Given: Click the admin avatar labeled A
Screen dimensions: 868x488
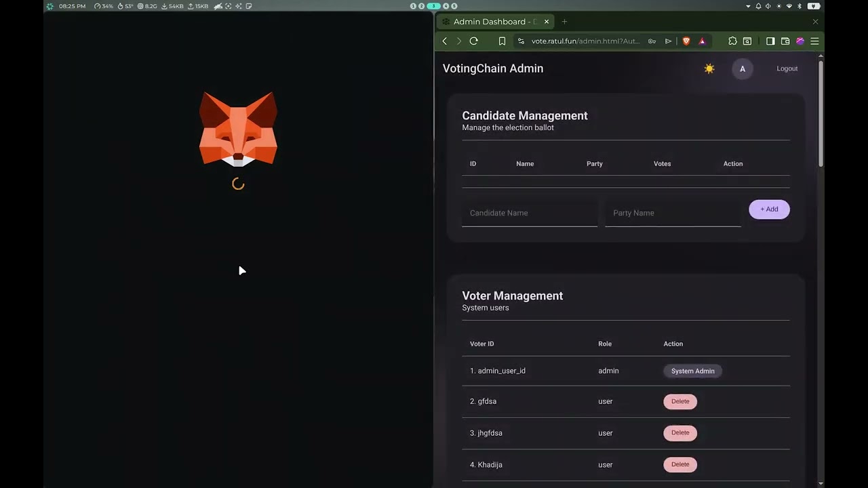Looking at the screenshot, I should (x=743, y=68).
